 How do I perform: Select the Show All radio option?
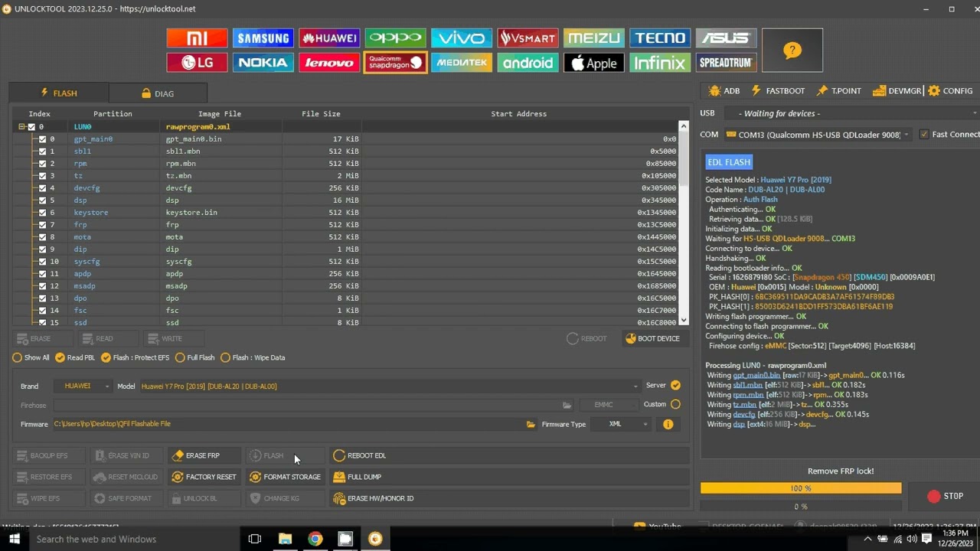tap(31, 357)
